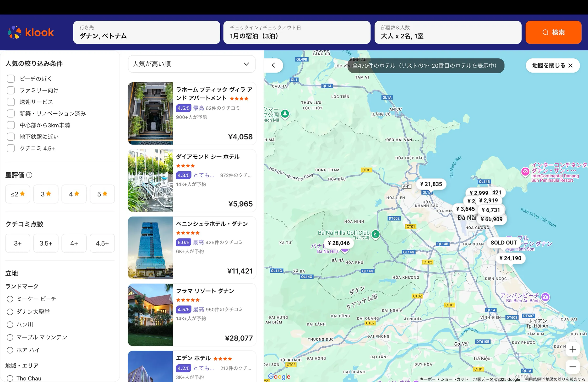Open the ペニンシュラホテル・ダナン title link
Viewport: 588px width, 382px height.
tap(212, 224)
